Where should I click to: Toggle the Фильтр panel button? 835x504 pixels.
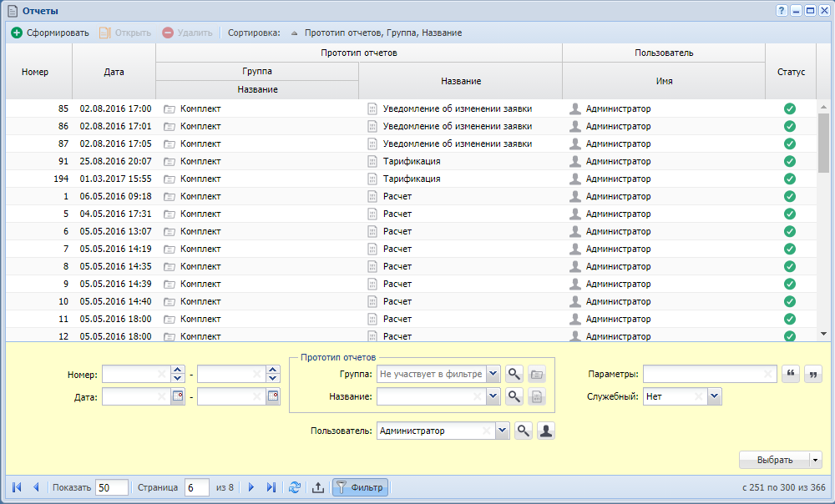coord(360,487)
